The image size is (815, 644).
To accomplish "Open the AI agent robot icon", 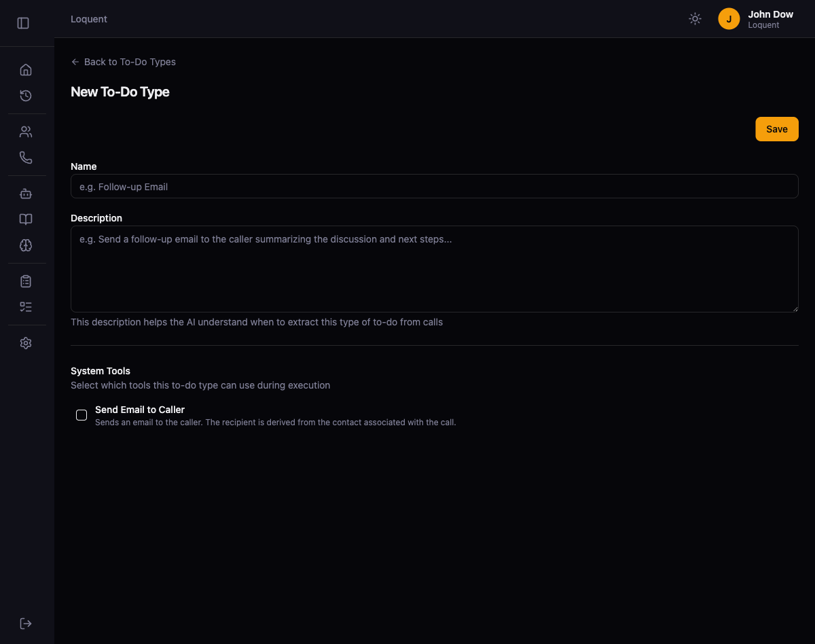I will coord(26,194).
